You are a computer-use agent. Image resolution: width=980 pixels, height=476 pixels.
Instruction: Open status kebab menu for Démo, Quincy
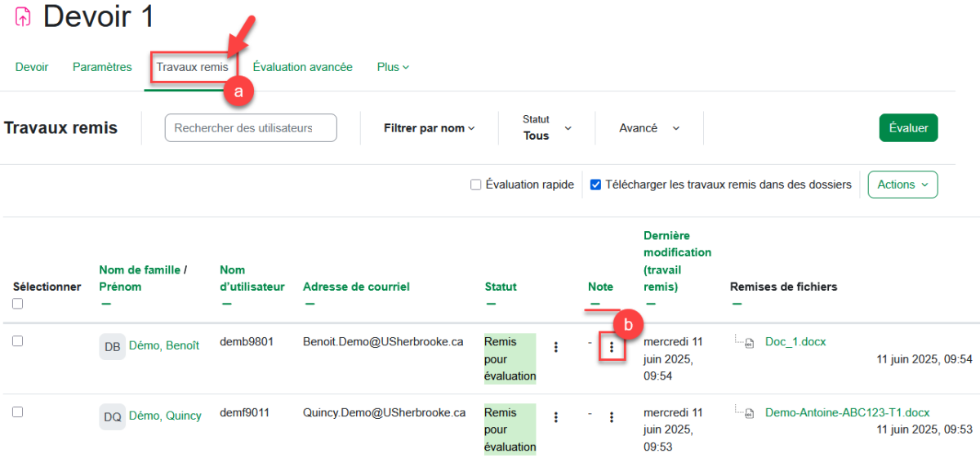[x=556, y=417]
